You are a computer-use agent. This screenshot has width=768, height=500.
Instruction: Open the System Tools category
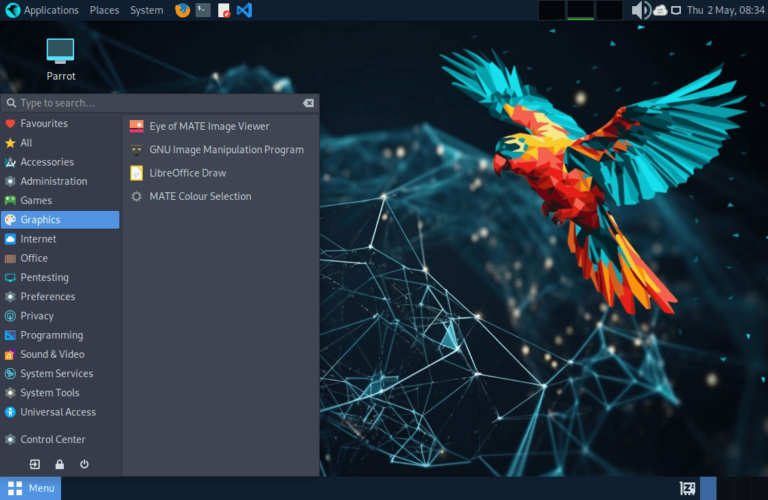point(60,393)
